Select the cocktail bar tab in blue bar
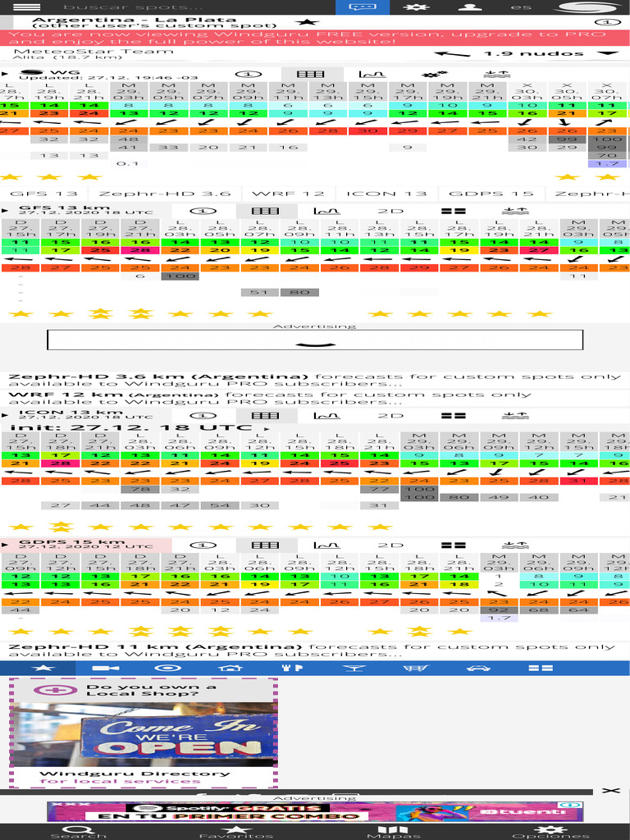Viewport: 630px width, 840px height. 354,668
